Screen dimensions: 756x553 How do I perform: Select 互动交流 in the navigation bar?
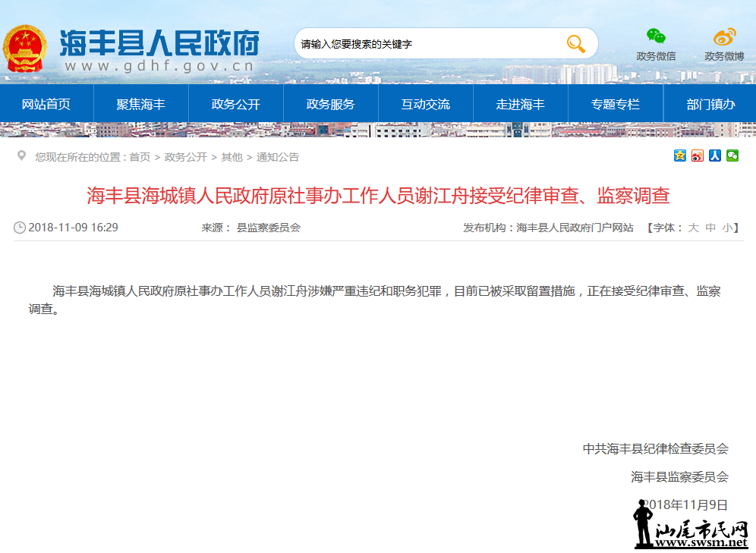click(426, 104)
